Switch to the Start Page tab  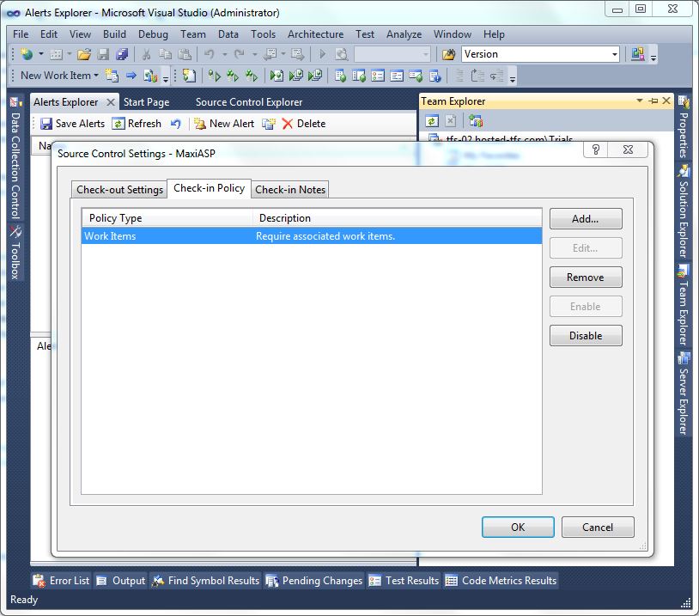tap(146, 102)
